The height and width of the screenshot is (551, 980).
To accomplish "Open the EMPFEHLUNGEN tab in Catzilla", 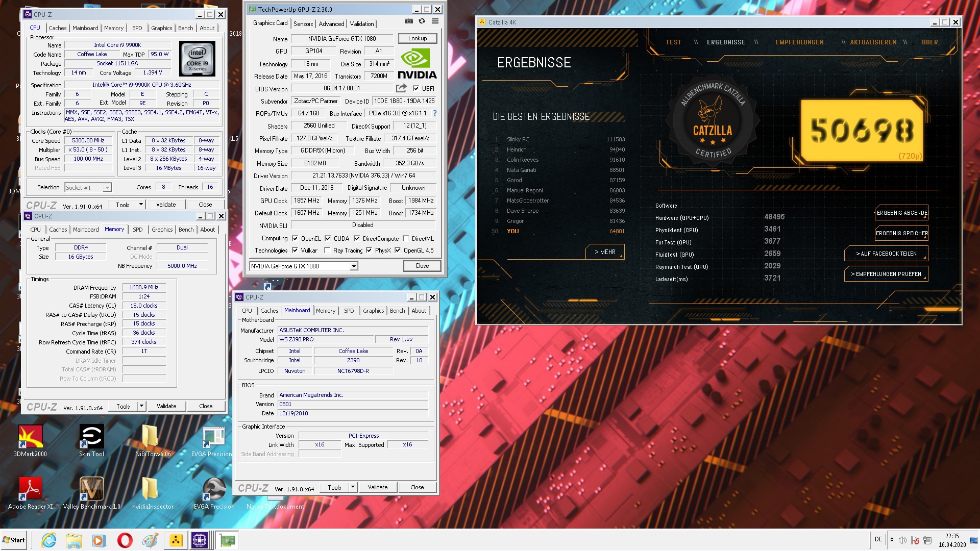I will [x=799, y=42].
